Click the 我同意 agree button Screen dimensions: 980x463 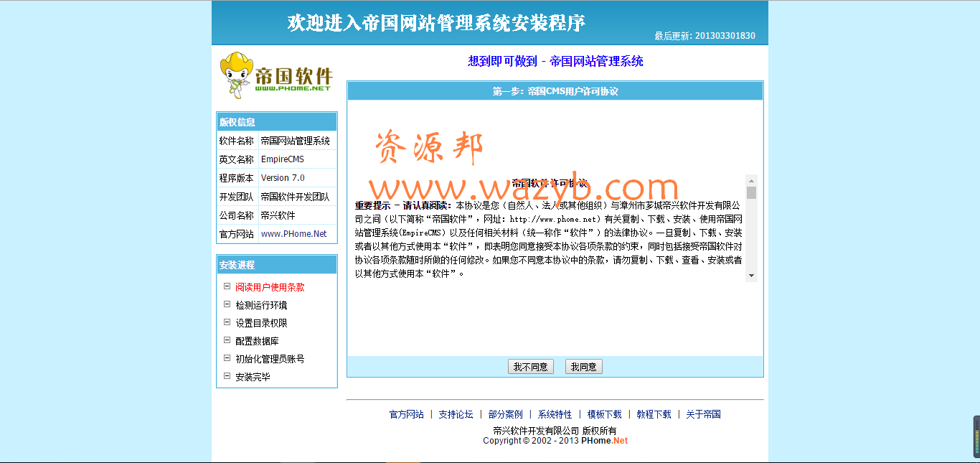pyautogui.click(x=583, y=367)
